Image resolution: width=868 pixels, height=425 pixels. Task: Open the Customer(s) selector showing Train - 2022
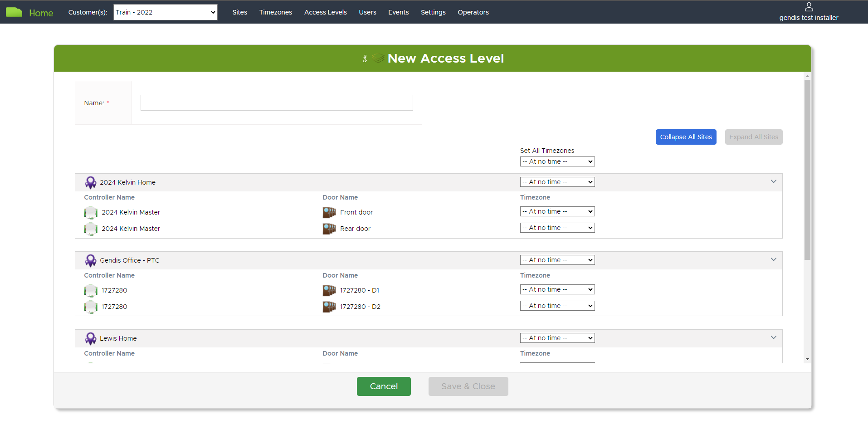pyautogui.click(x=165, y=12)
